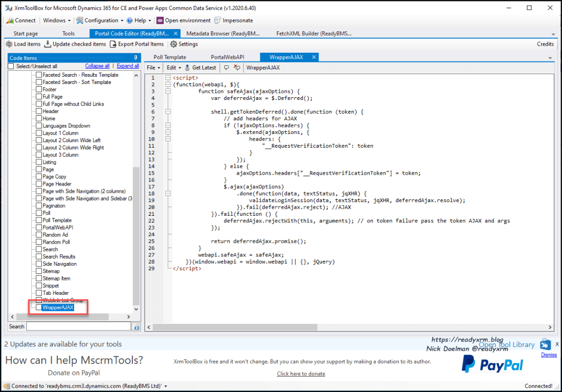
Task: Click the Collapse all link
Action: click(x=97, y=66)
